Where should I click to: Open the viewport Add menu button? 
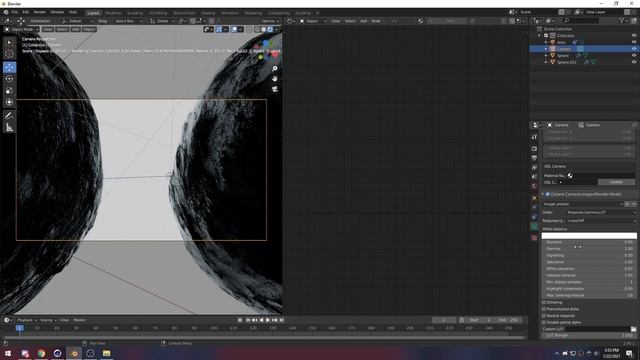(x=76, y=29)
